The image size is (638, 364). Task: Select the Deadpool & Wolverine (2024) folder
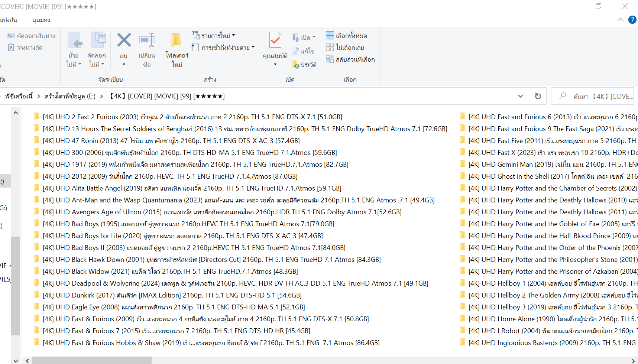[235, 283]
